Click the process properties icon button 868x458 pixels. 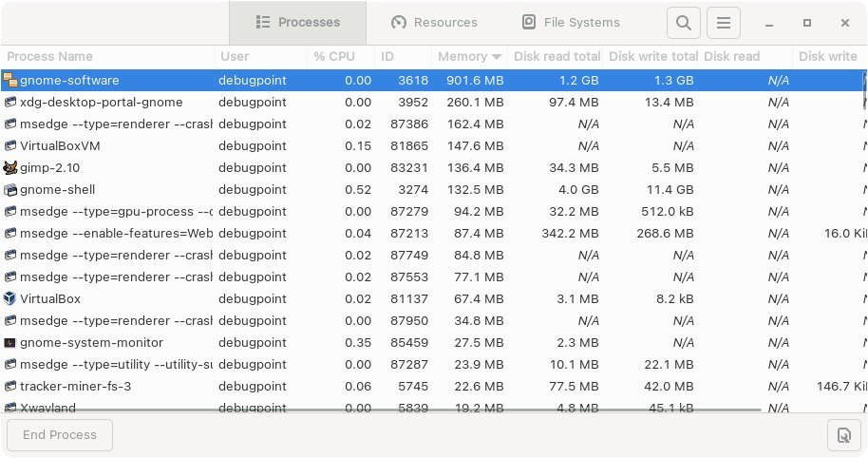843,435
